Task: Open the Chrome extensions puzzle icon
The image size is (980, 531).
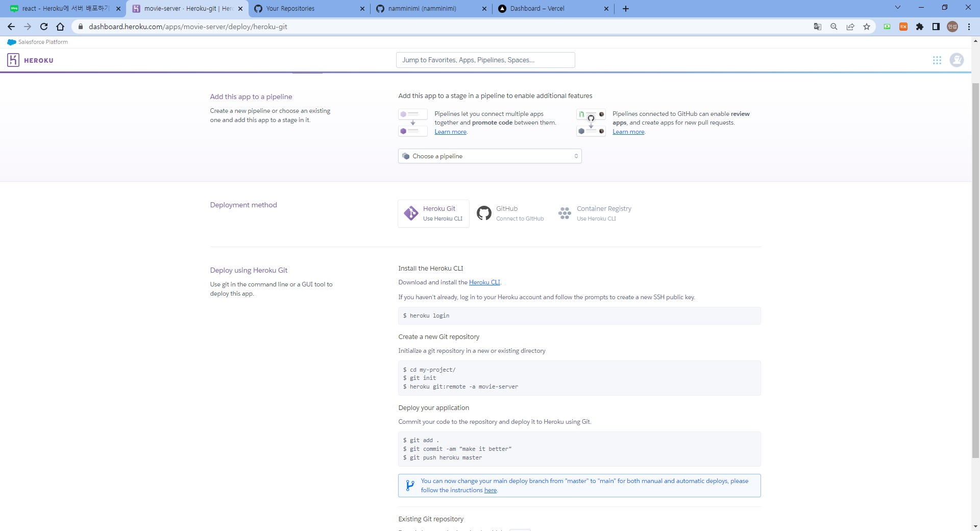Action: [920, 27]
